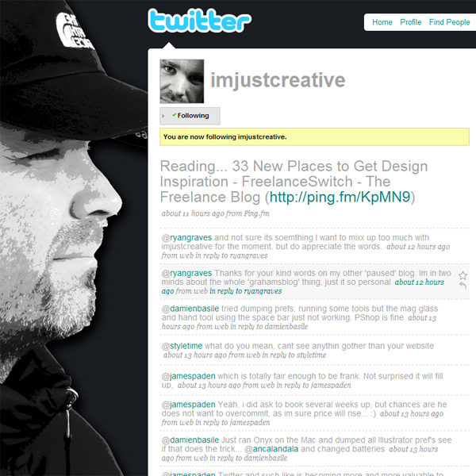Open imjustcreative profile avatar
Screen dimensions: 476x476
[182, 82]
